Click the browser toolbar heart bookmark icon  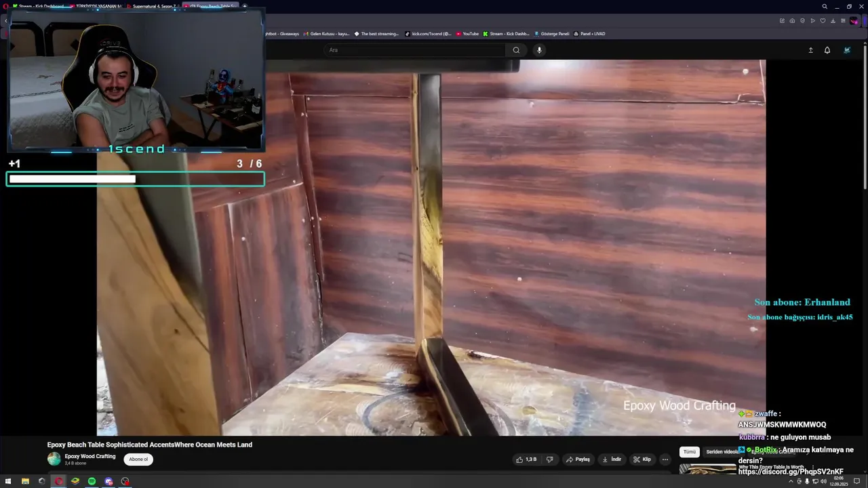coord(823,21)
